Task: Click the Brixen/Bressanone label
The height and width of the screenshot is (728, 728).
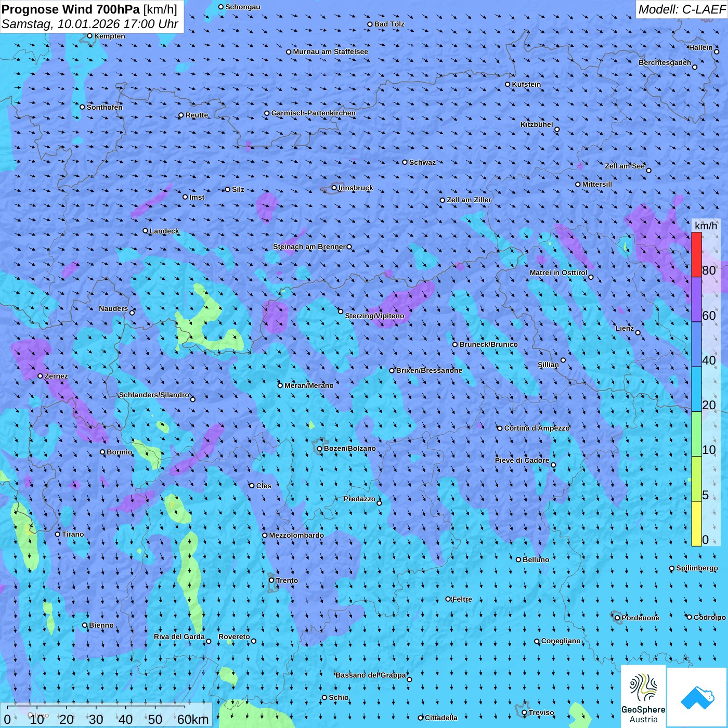Action: pyautogui.click(x=429, y=370)
